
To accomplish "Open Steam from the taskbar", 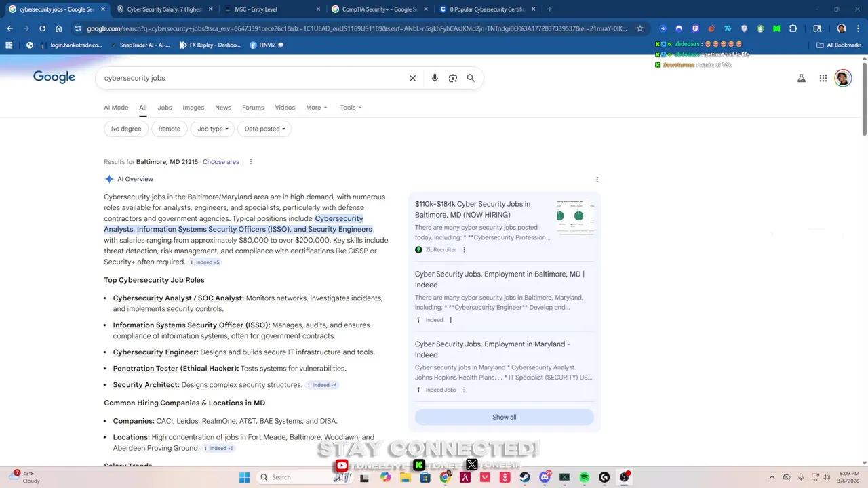I will point(525,477).
